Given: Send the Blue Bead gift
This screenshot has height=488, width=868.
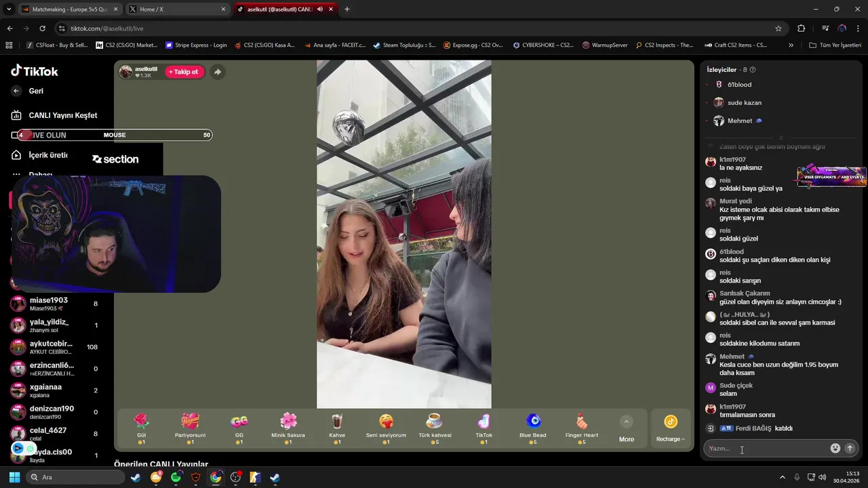Looking at the screenshot, I should tap(533, 428).
